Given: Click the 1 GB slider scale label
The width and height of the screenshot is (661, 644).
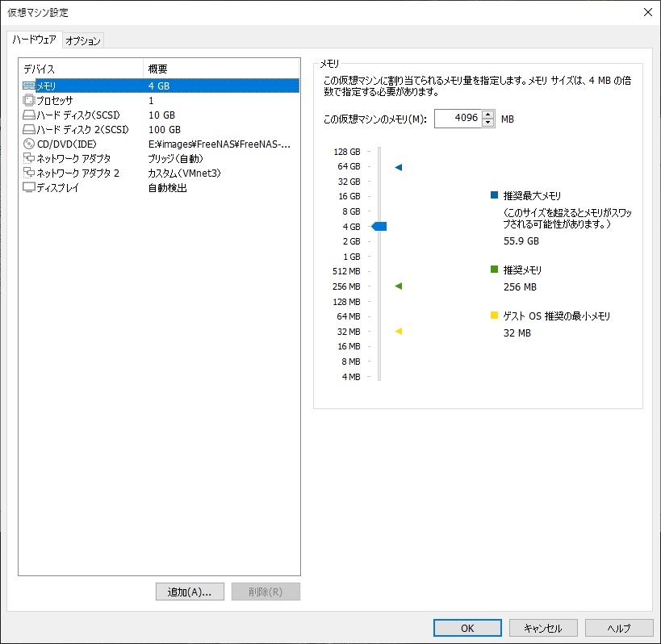Looking at the screenshot, I should 352,257.
